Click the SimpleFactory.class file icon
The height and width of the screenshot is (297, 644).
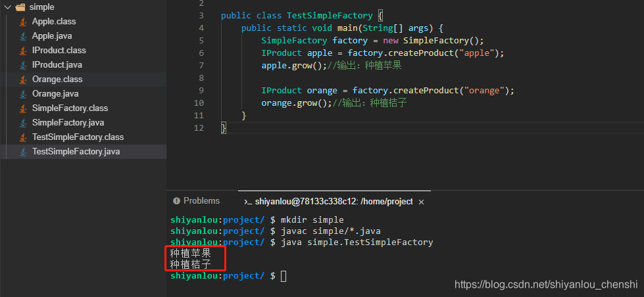point(23,108)
